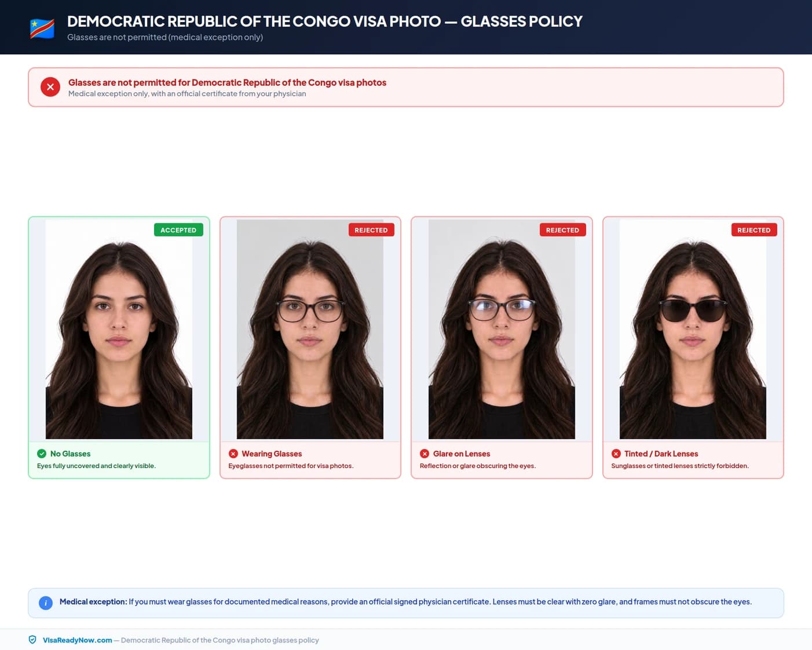Select the Wearing Glasses sample photo
Viewport: 812px width, 650px height.
(310, 329)
